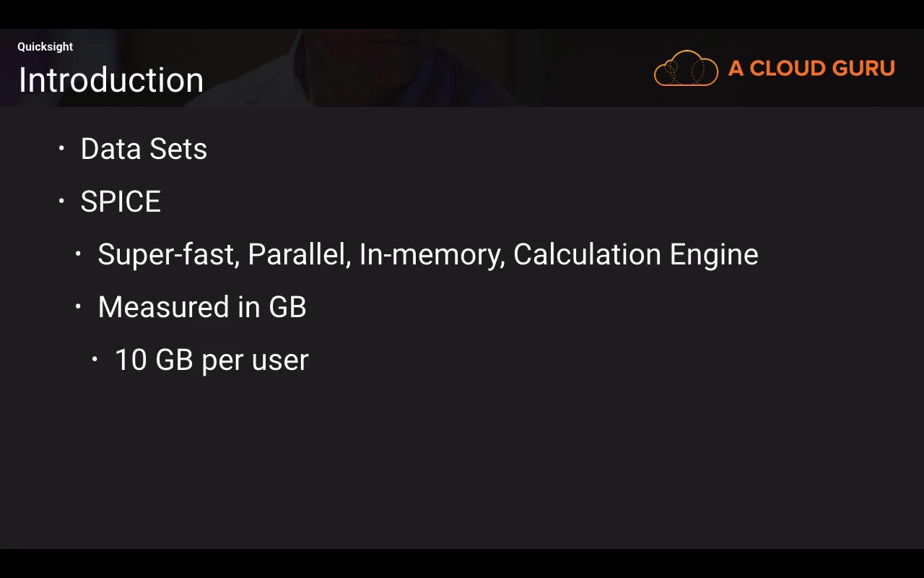The width and height of the screenshot is (924, 578).
Task: Click the black letterbox bar at the top
Action: tap(462, 14)
